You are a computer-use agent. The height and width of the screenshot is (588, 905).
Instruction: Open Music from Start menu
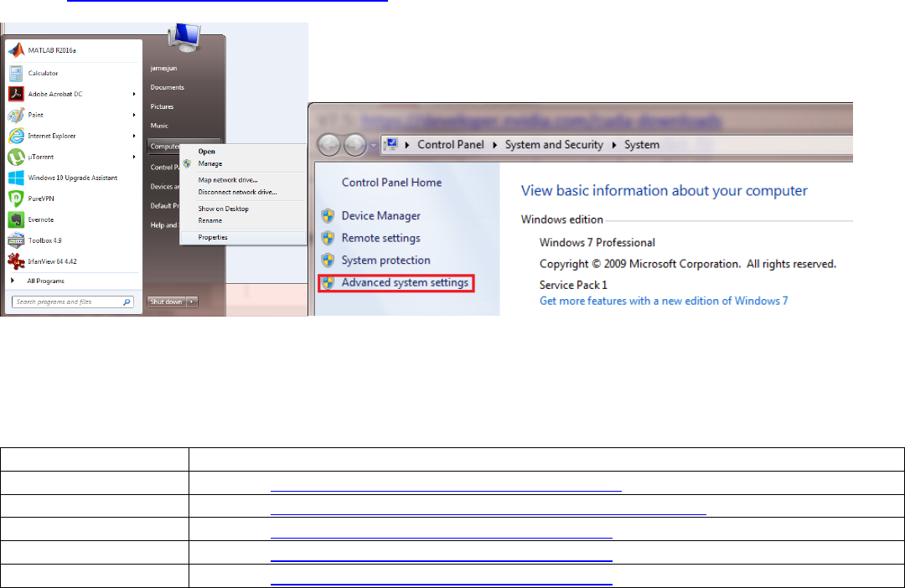point(159,126)
